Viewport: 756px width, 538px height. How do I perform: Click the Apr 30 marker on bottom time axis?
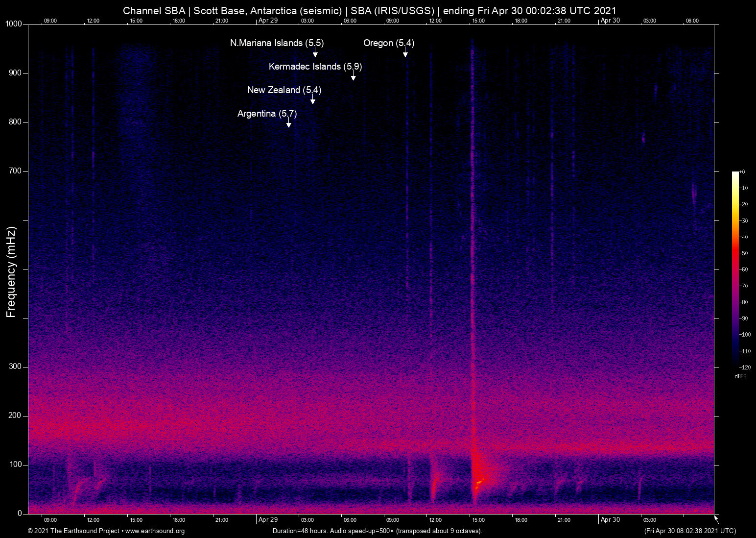tap(610, 520)
